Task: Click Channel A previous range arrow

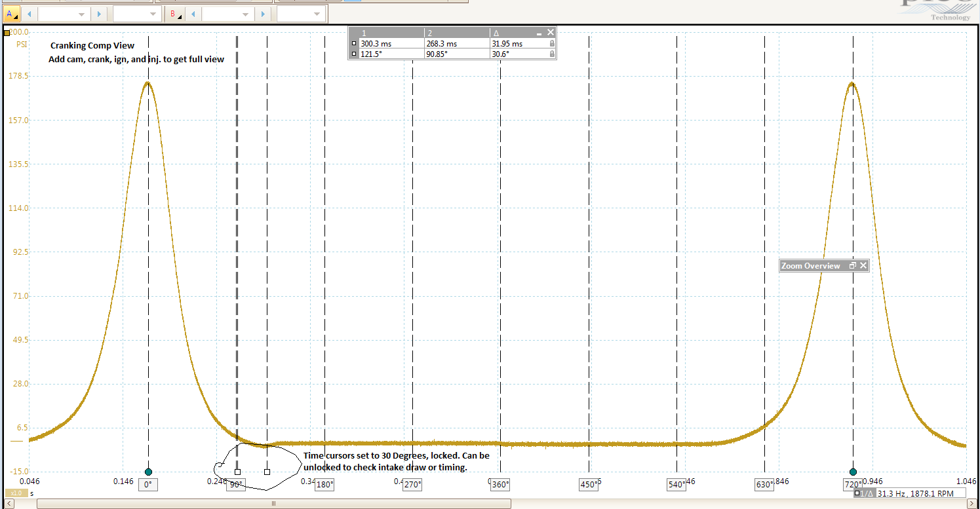Action: click(x=30, y=14)
